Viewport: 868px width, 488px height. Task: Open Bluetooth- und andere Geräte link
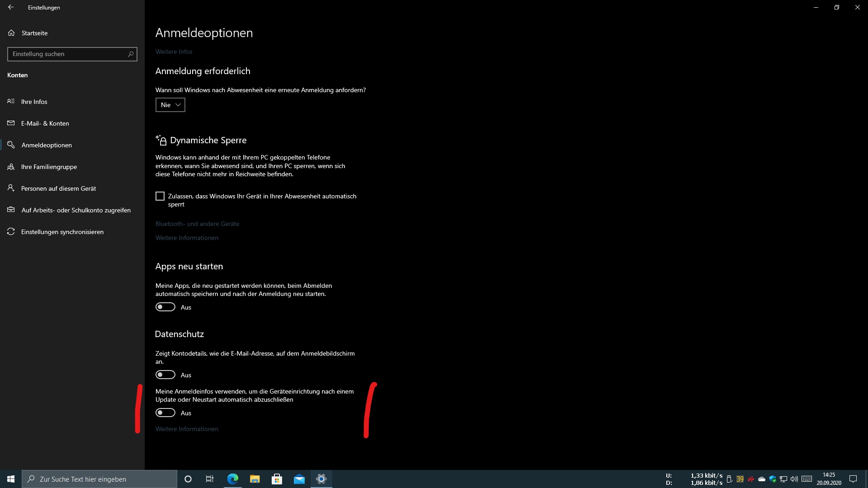click(197, 224)
